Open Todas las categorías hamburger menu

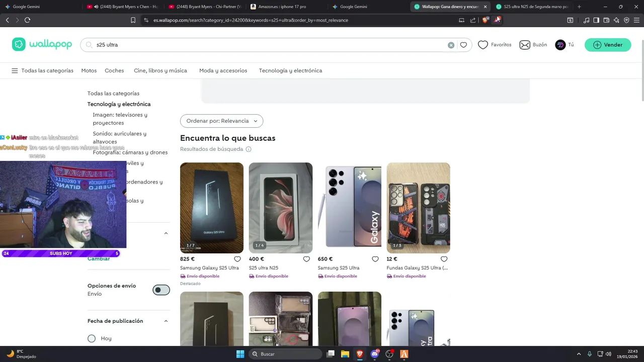pyautogui.click(x=42, y=70)
